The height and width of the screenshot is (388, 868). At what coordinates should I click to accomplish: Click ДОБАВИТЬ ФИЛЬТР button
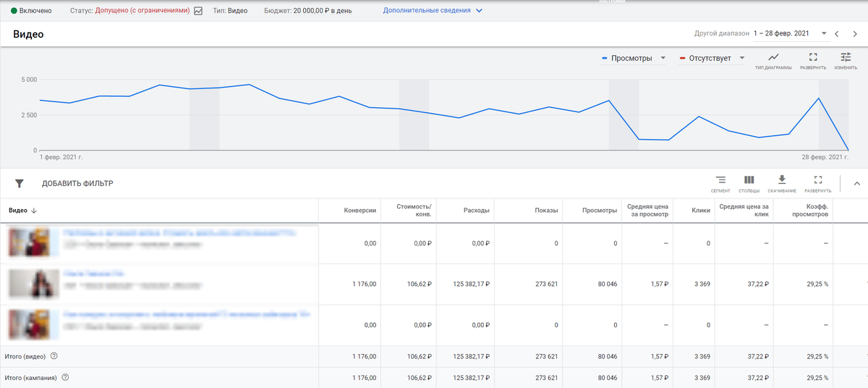click(77, 184)
